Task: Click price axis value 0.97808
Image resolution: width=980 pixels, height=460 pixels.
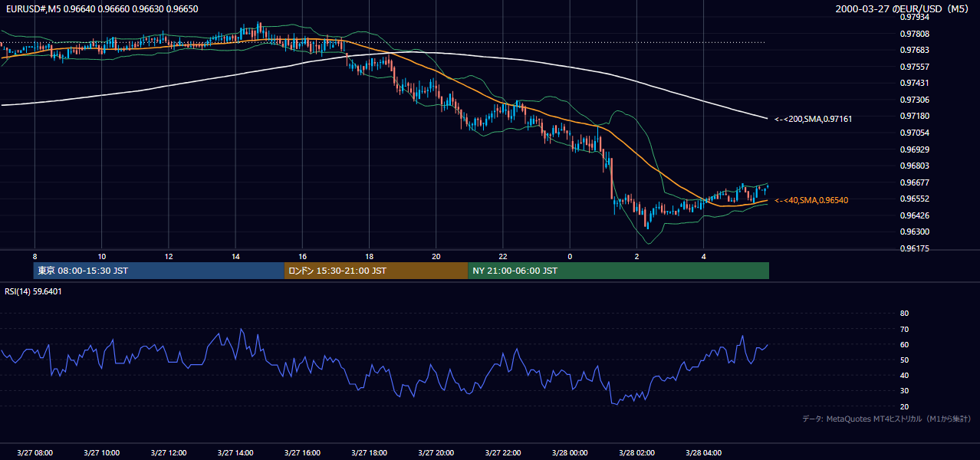Action: [x=914, y=34]
